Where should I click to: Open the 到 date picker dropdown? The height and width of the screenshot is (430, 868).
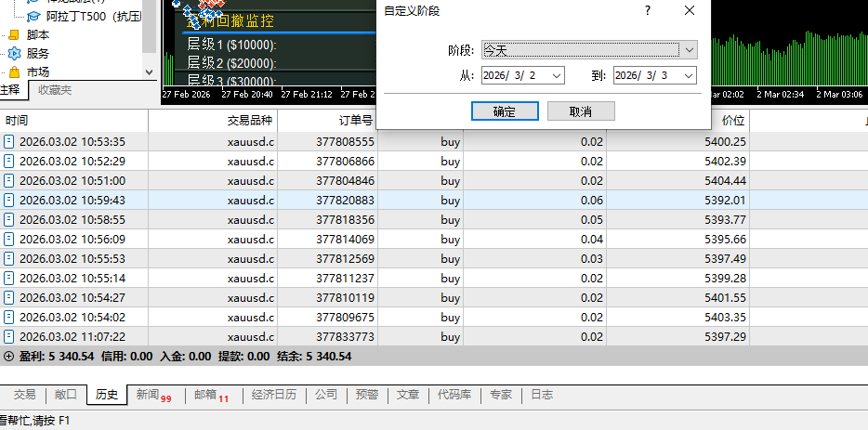point(689,76)
